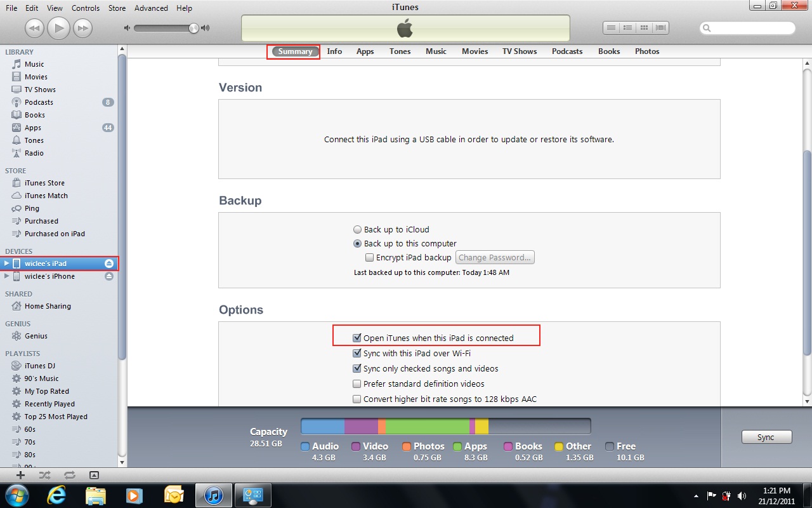Click the Next track fast-forward button
Screen dimensions: 812x508
(82, 28)
